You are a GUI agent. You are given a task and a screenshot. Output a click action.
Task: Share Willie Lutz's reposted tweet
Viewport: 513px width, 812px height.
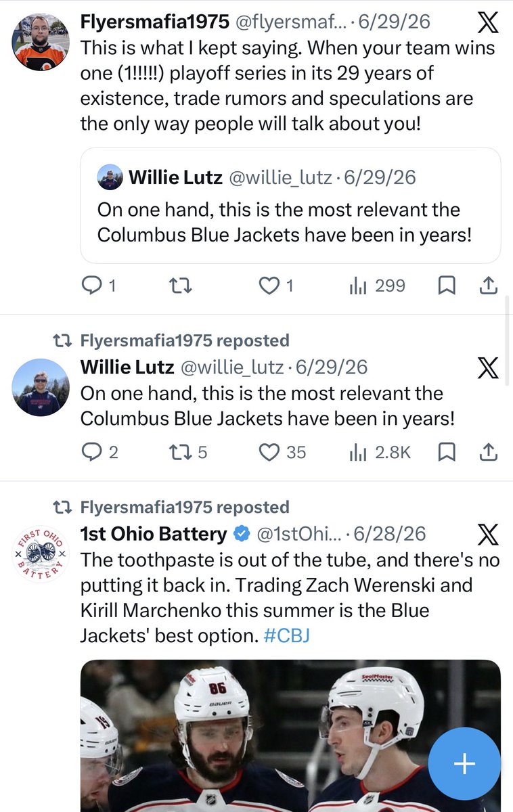489,452
